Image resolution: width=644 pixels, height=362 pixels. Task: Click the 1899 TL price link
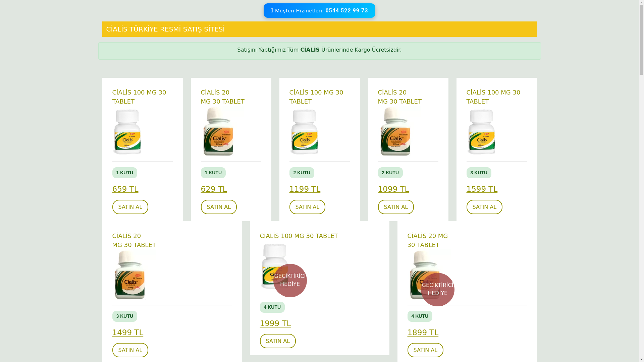(423, 333)
